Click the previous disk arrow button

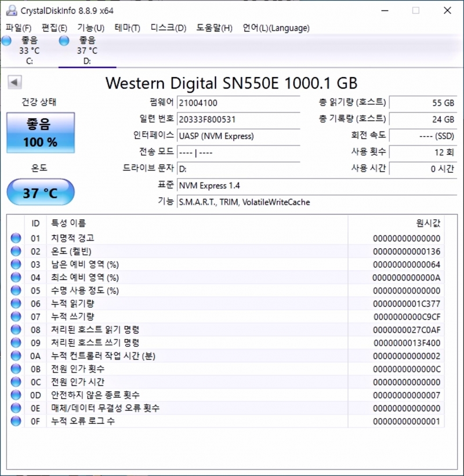pos(14,82)
